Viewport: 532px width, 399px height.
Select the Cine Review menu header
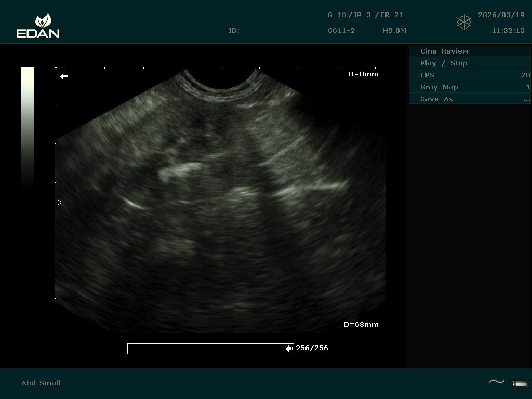(x=444, y=51)
